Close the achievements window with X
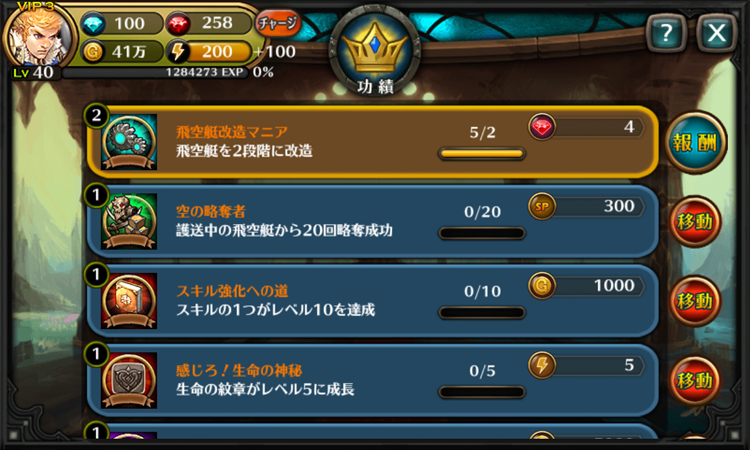The image size is (750, 450). point(717,33)
